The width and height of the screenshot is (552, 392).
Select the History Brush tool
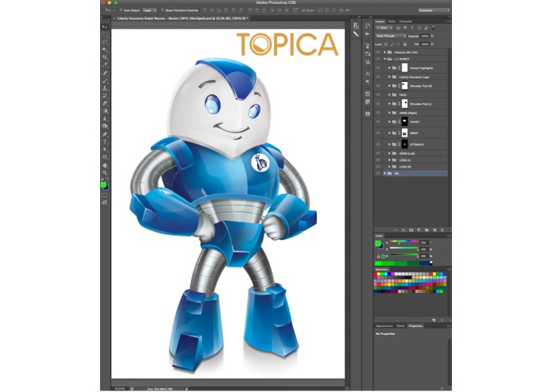(x=105, y=96)
